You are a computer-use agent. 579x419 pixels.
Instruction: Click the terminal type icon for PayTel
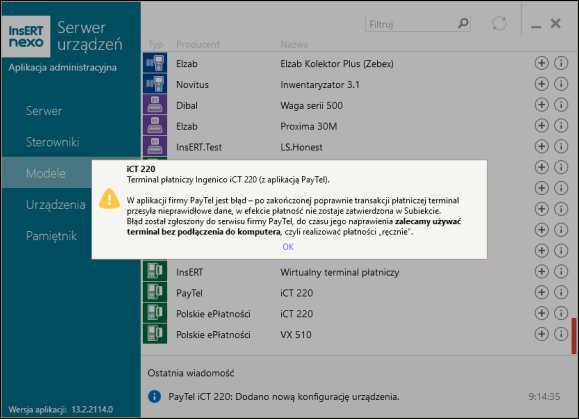[x=155, y=292]
